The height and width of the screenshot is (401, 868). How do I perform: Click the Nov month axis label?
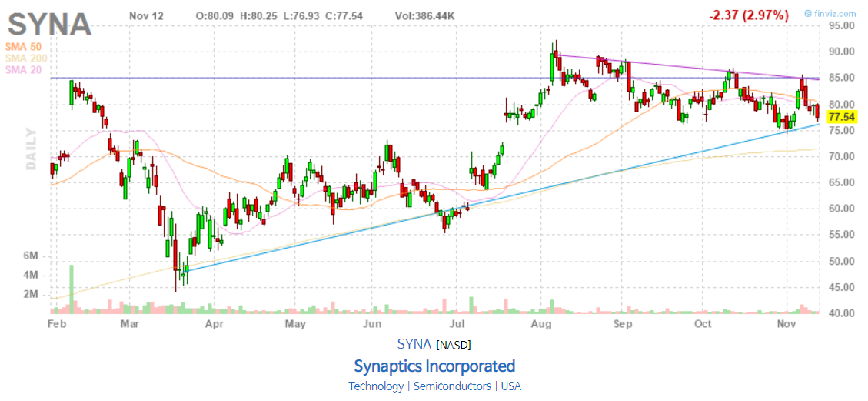pyautogui.click(x=787, y=323)
